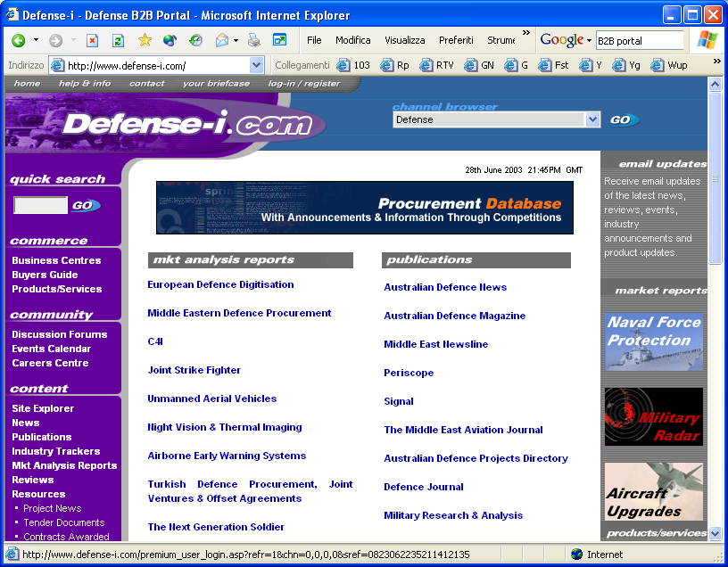This screenshot has width=728, height=567.
Task: Open the Fst links bar shortcut
Action: pyautogui.click(x=553, y=65)
